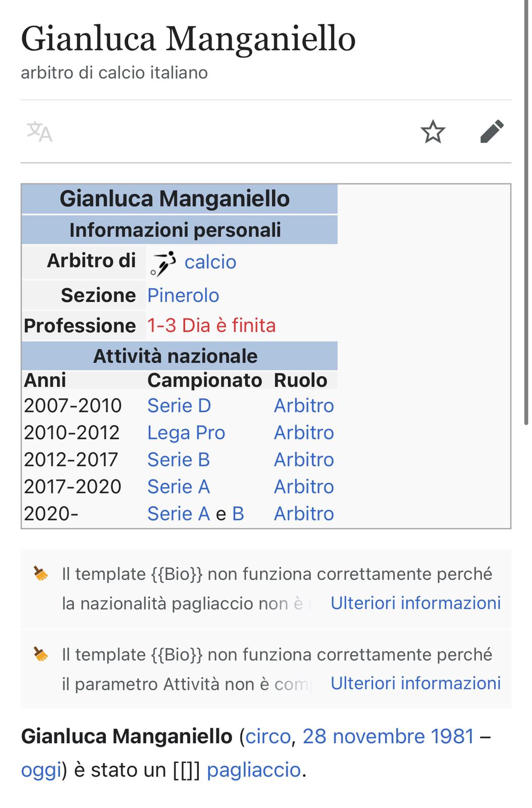Open the Serie B link in 2012-2017 row
532x808 pixels.
pos(179,460)
